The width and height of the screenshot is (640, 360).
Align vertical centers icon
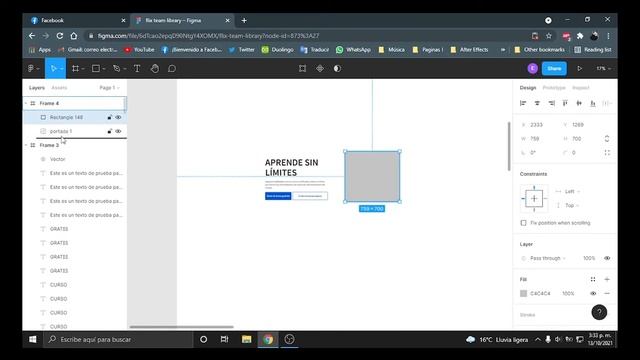pyautogui.click(x=579, y=103)
